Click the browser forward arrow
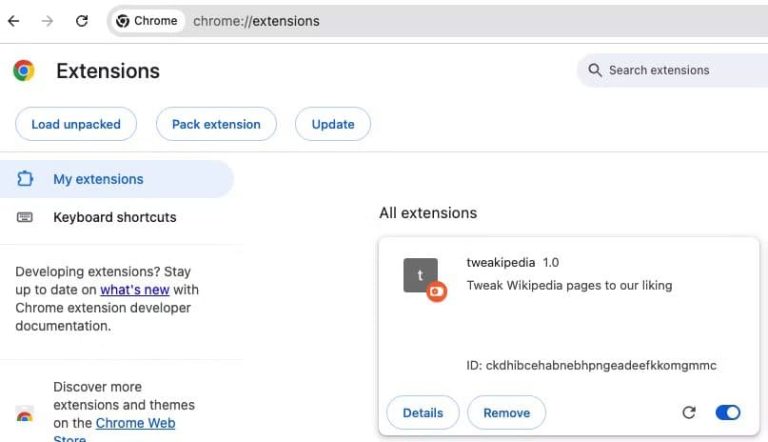The width and height of the screenshot is (768, 442). point(47,21)
